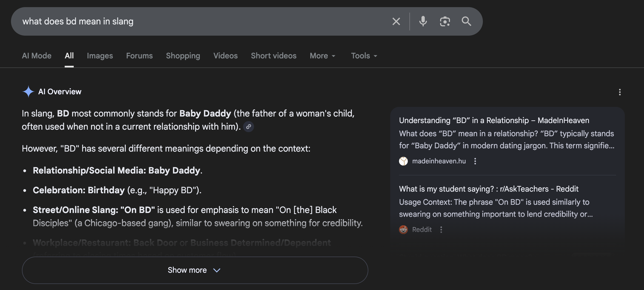Open the Shopping results tab
The height and width of the screenshot is (290, 644).
tap(183, 56)
